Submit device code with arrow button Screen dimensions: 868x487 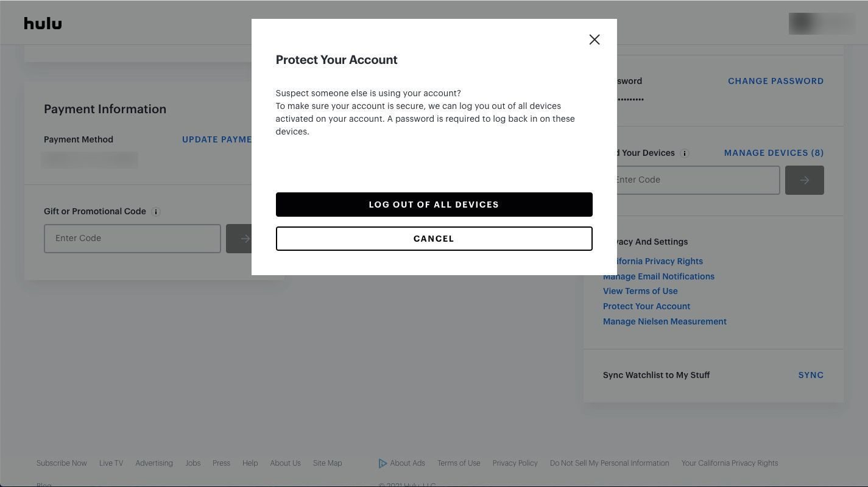(x=804, y=180)
